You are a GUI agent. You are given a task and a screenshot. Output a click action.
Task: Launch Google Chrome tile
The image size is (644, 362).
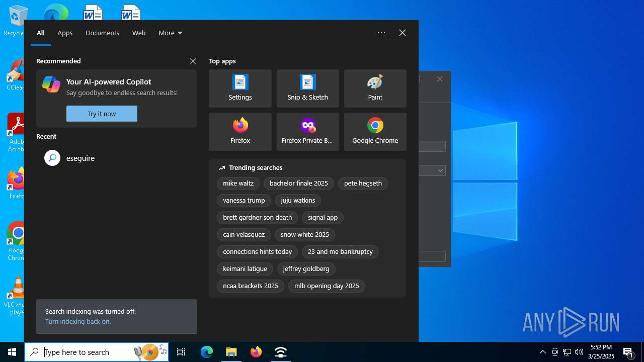(x=375, y=132)
